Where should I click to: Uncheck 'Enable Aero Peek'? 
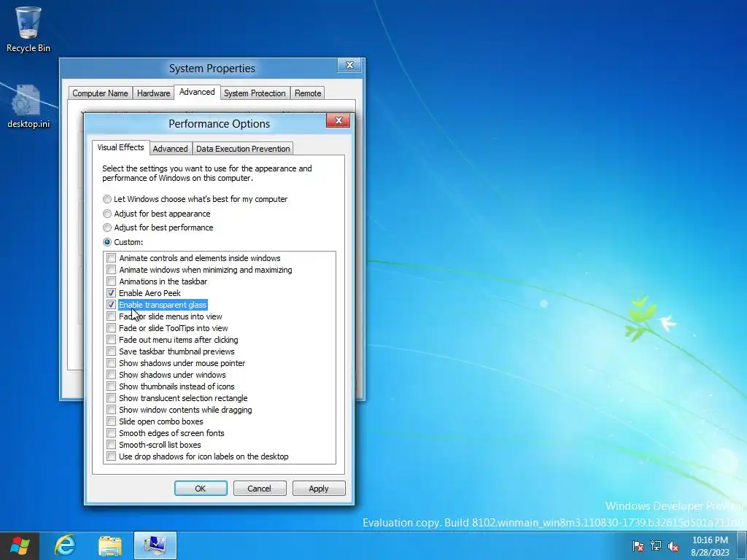point(111,293)
